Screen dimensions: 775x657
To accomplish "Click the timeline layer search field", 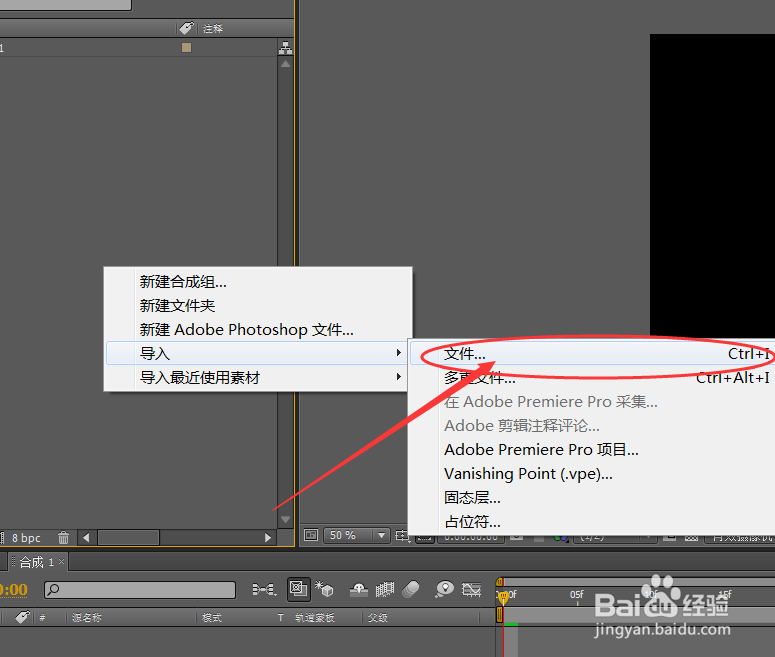I will (140, 589).
